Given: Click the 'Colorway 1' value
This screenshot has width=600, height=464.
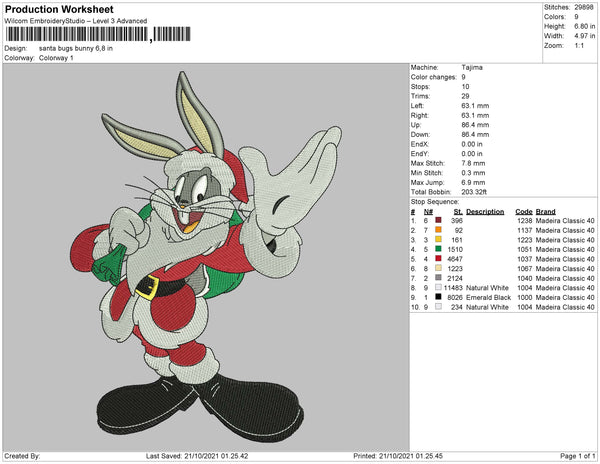Looking at the screenshot, I should (x=56, y=58).
